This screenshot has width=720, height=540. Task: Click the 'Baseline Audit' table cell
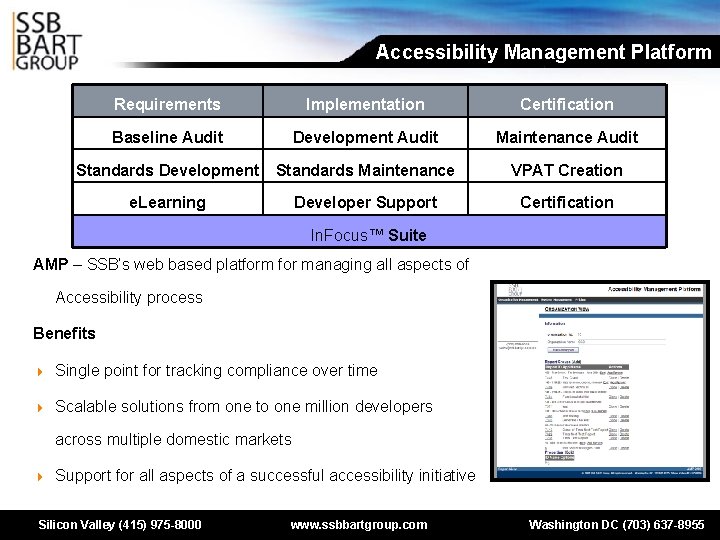(168, 134)
